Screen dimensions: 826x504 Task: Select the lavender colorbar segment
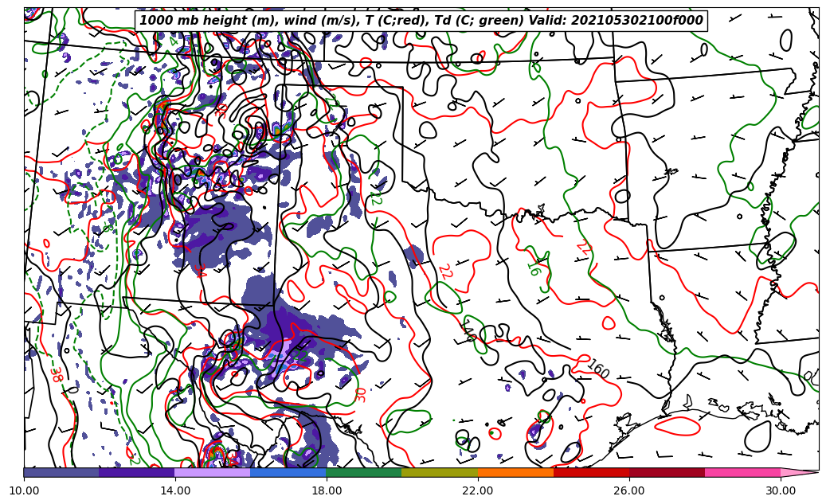coord(213,472)
